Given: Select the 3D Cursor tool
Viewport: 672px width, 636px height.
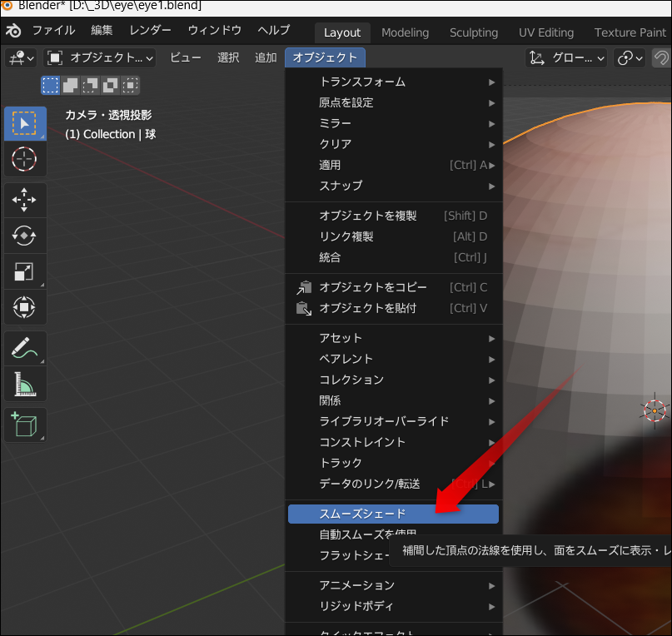Looking at the screenshot, I should [25, 159].
